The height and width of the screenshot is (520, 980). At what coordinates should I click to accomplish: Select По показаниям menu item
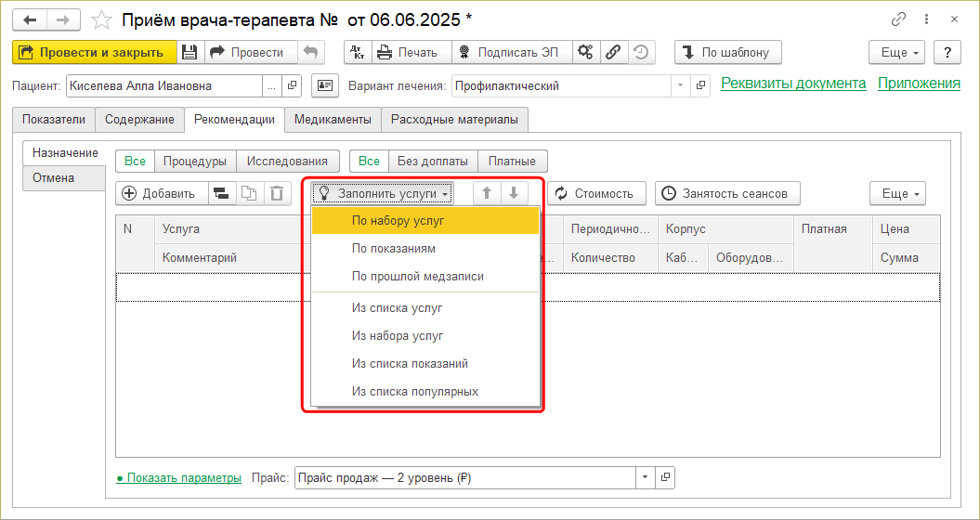pyautogui.click(x=425, y=248)
